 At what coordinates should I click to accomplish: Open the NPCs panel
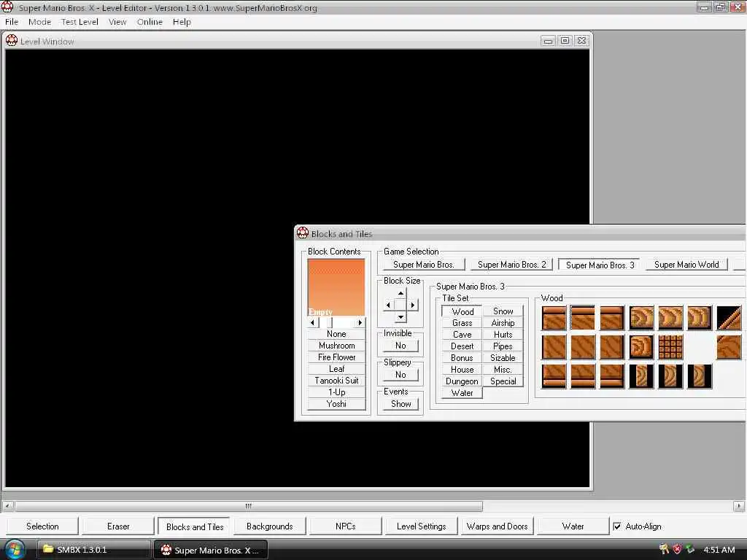tap(345, 526)
